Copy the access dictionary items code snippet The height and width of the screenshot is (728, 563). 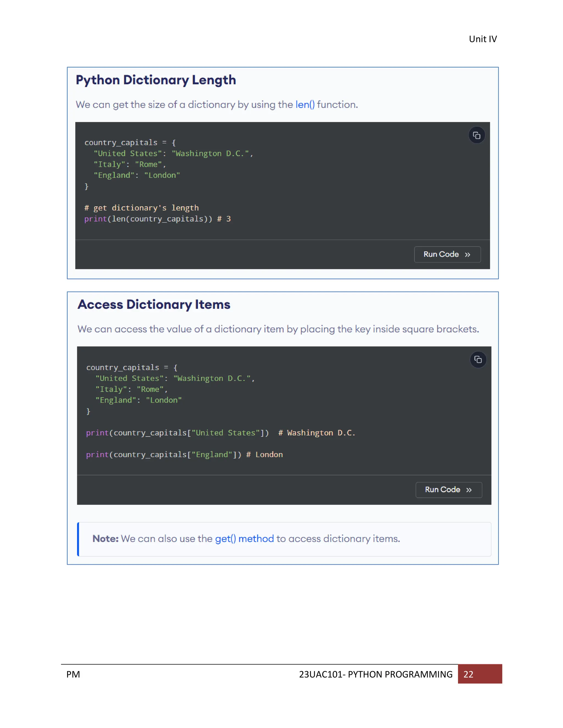click(x=478, y=360)
